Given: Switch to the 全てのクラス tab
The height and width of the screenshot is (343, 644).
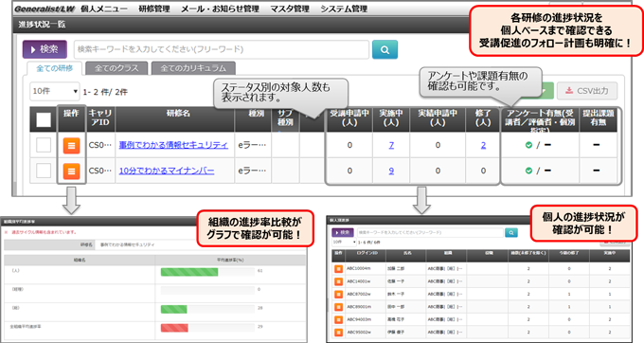Looking at the screenshot, I should pos(116,68).
